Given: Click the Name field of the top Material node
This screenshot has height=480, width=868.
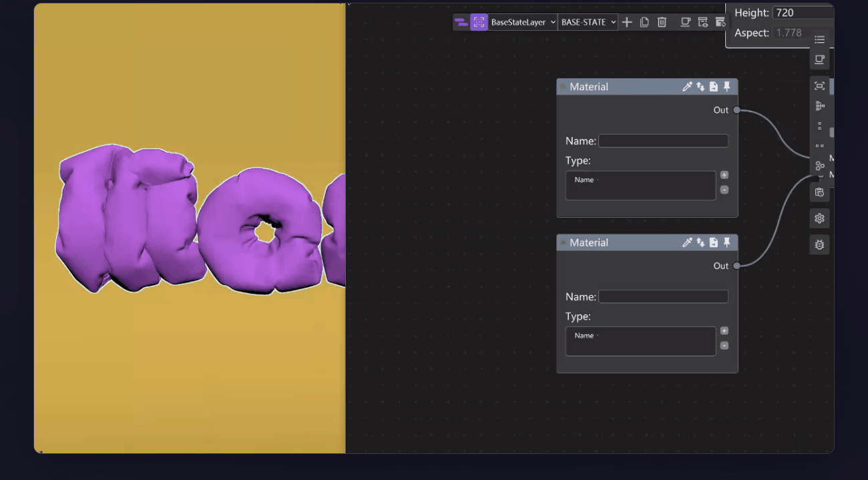Looking at the screenshot, I should pos(663,141).
